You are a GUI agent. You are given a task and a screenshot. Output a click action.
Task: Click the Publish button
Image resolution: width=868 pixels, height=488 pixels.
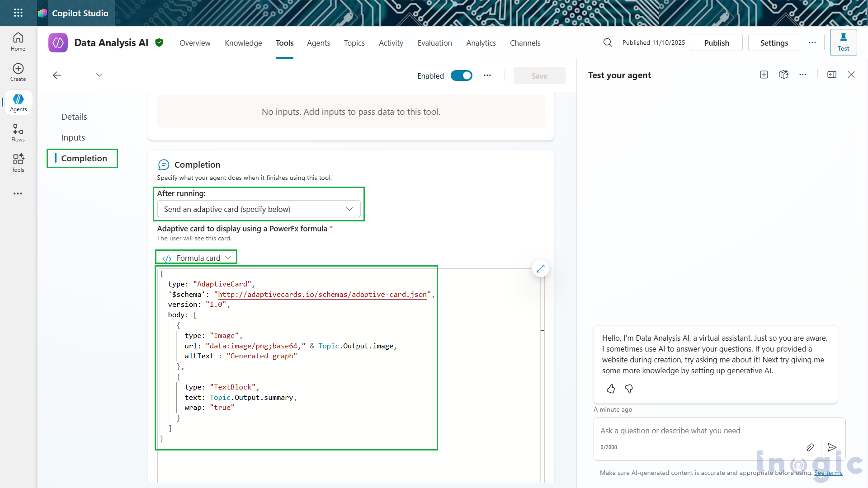coord(717,42)
